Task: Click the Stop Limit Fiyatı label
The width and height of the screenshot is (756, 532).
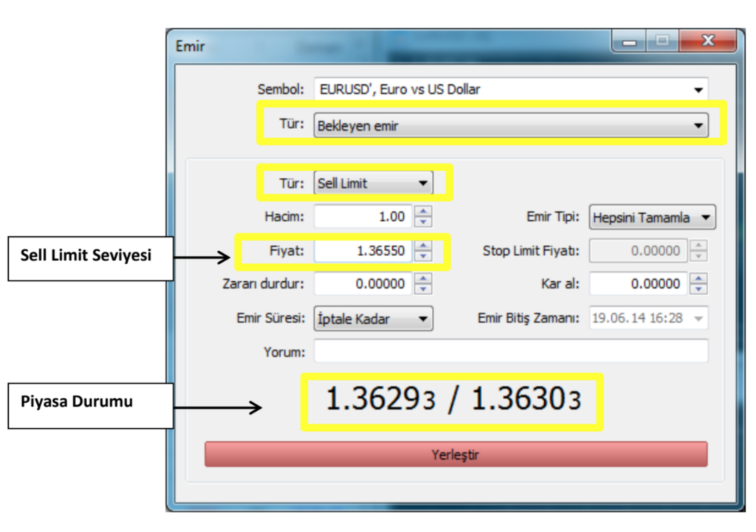Action: pos(531,251)
